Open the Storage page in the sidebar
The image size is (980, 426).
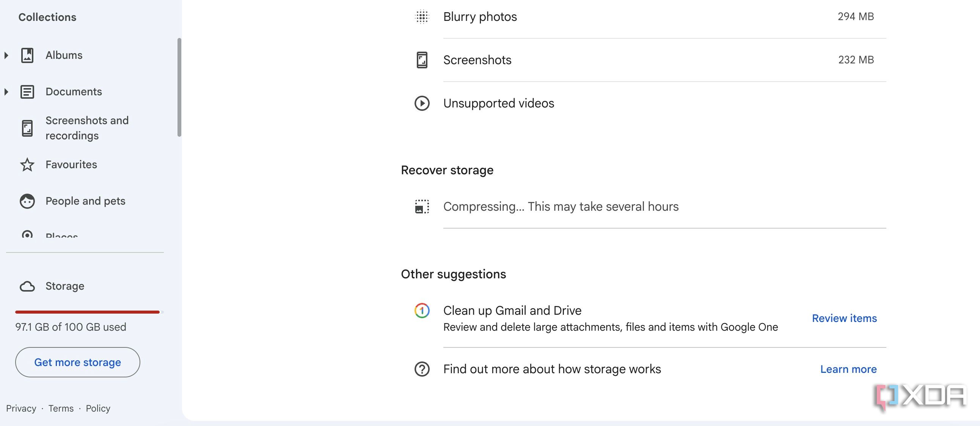(65, 286)
